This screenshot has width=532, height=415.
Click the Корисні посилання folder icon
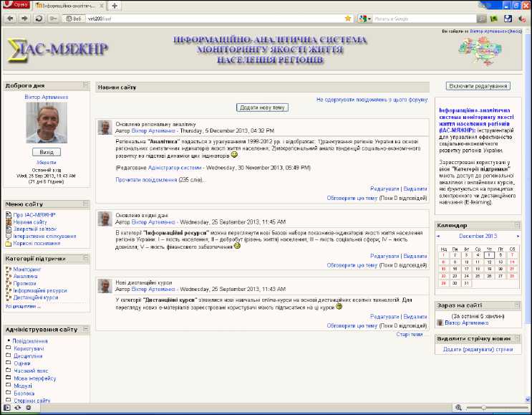pos(9,243)
